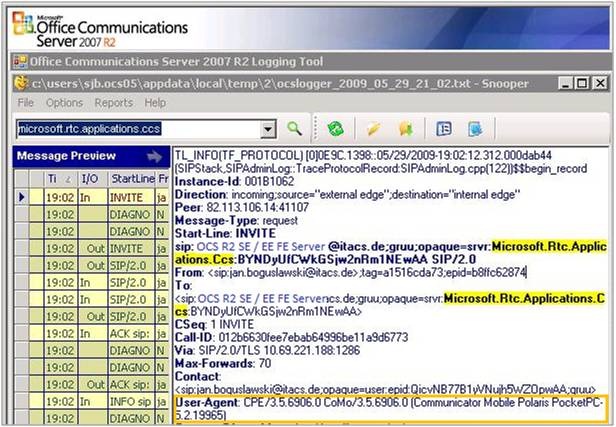This screenshot has height=427, width=616.
Task: Click the CSeq: 1 INVITE line
Action: pyautogui.click(x=214, y=324)
